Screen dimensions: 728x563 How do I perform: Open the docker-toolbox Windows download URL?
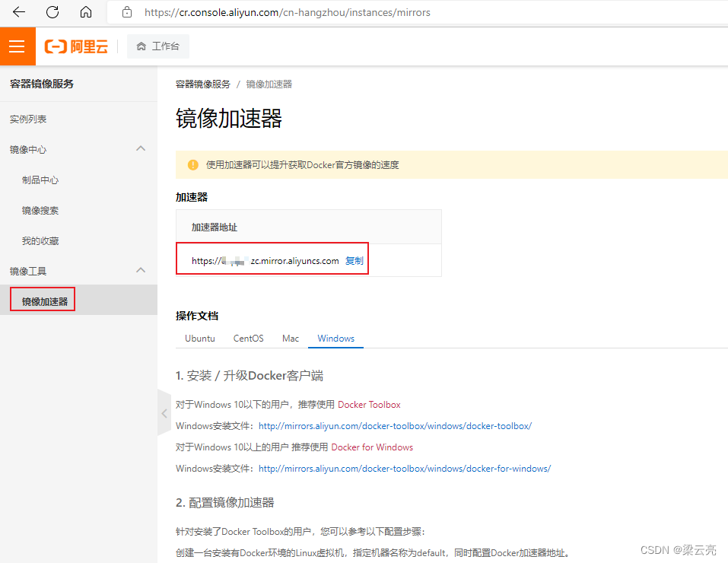[395, 426]
